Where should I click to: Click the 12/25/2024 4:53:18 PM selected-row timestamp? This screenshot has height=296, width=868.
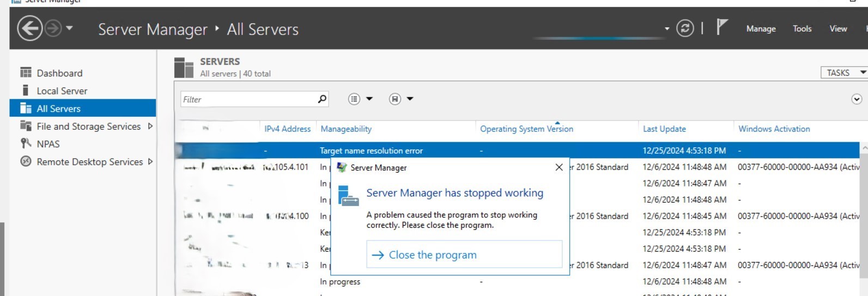[x=684, y=150]
